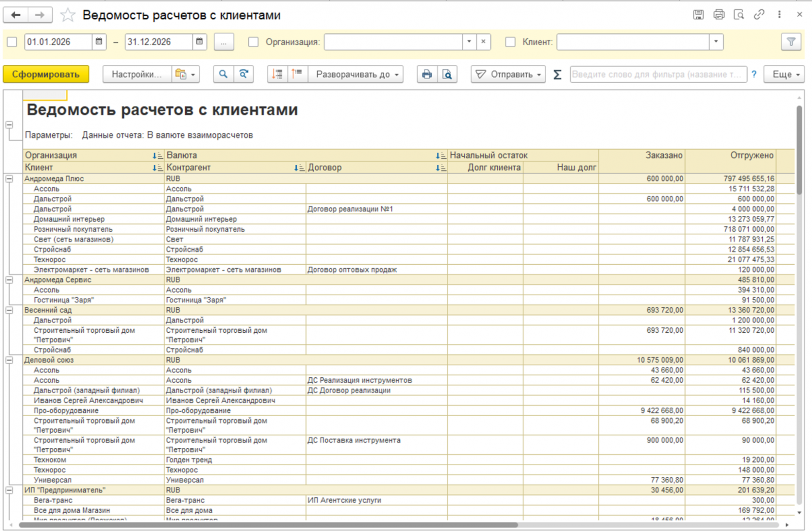Save report using the diskette icon

coord(698,15)
